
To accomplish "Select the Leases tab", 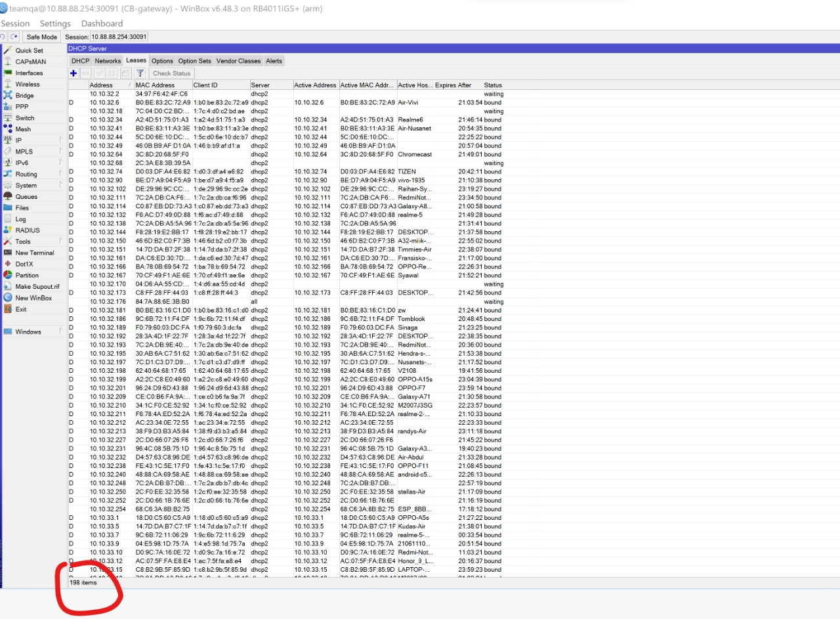I will [136, 60].
